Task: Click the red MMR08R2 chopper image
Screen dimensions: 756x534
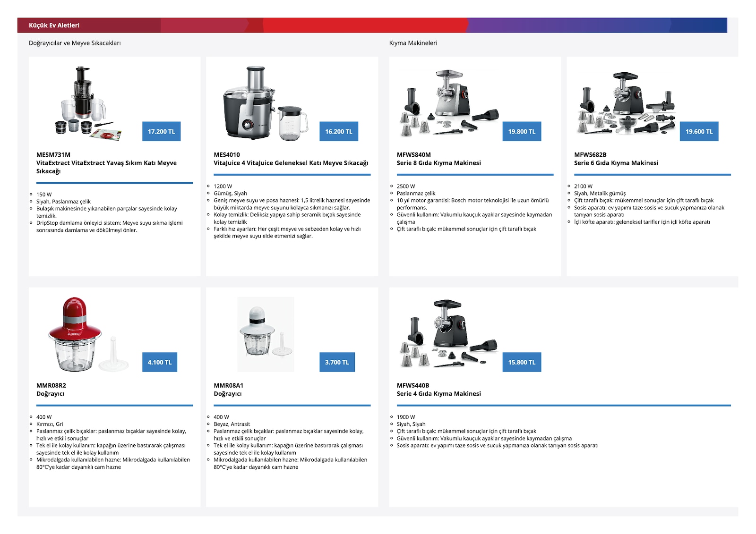Action: [x=88, y=334]
